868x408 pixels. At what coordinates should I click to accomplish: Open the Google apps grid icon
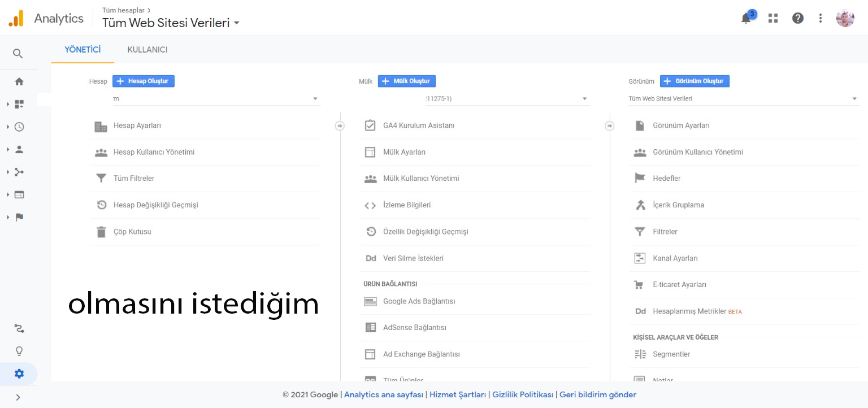[x=773, y=18]
